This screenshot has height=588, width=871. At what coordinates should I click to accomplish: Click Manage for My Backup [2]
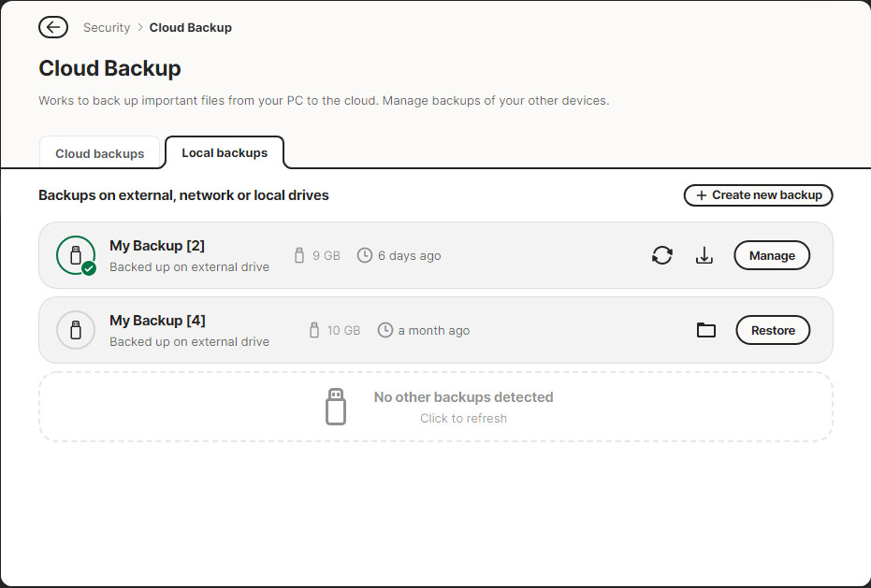(772, 255)
